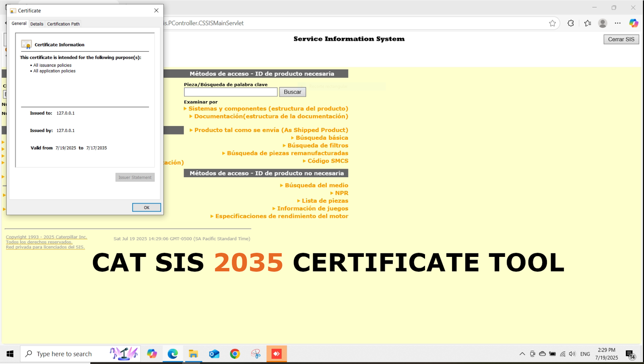644x364 pixels.
Task: Open the Certification Path tab
Action: pyautogui.click(x=63, y=24)
